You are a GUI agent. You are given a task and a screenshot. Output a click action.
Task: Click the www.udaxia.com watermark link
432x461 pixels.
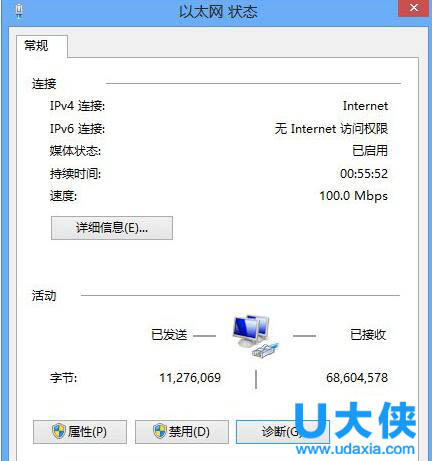pos(355,449)
